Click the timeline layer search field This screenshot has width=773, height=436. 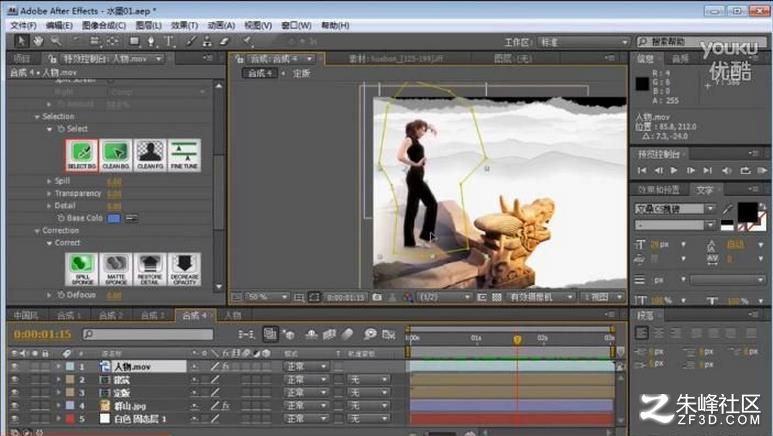[148, 334]
